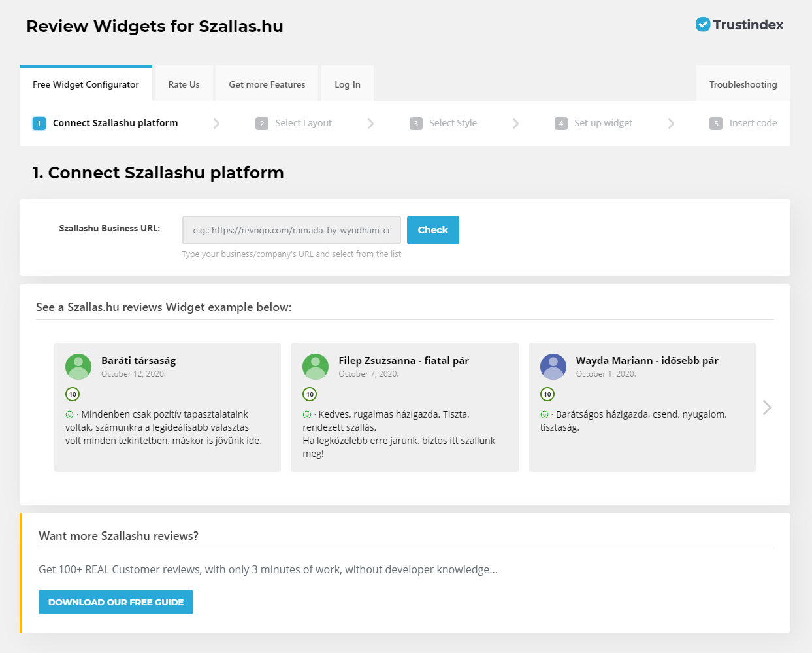Click chevron after Set up widget step
The image size is (812, 653).
click(x=671, y=124)
